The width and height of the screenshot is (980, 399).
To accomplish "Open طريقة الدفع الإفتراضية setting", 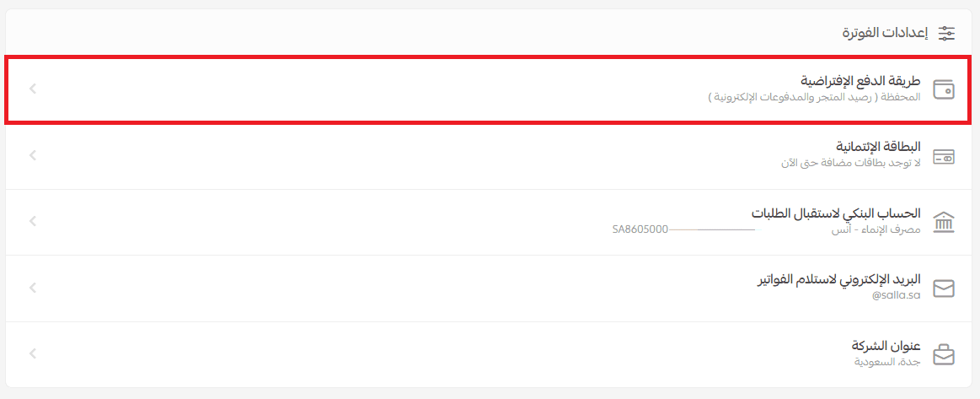I will point(860,81).
